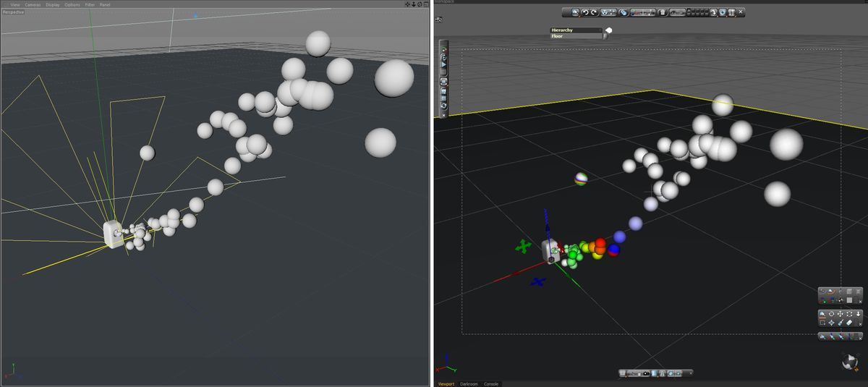Select the dashed selection-box tool in right palette
The width and height of the screenshot is (868, 387).
click(x=849, y=314)
